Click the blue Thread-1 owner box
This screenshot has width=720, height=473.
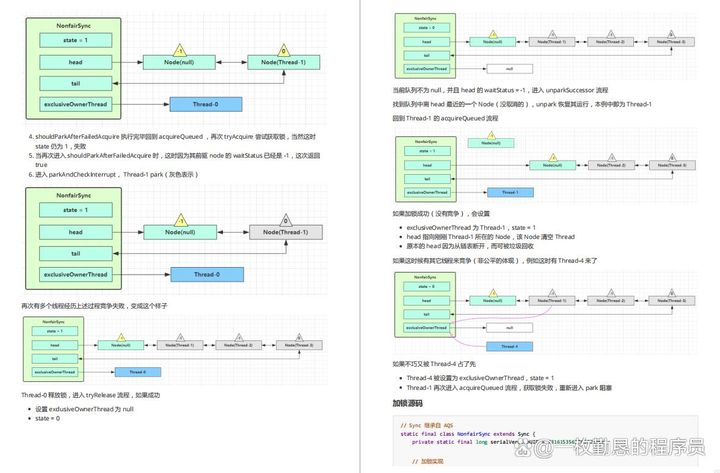(510, 192)
